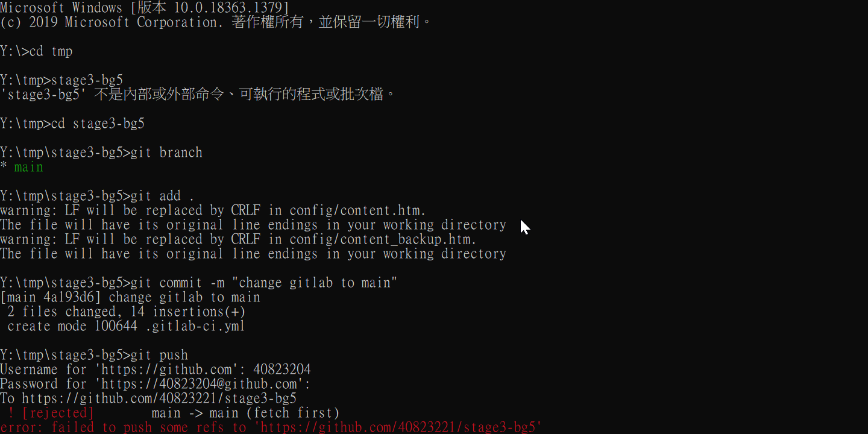Click the '.gitlab-ci.yml' file name
This screenshot has width=868, height=434.
[x=195, y=326]
